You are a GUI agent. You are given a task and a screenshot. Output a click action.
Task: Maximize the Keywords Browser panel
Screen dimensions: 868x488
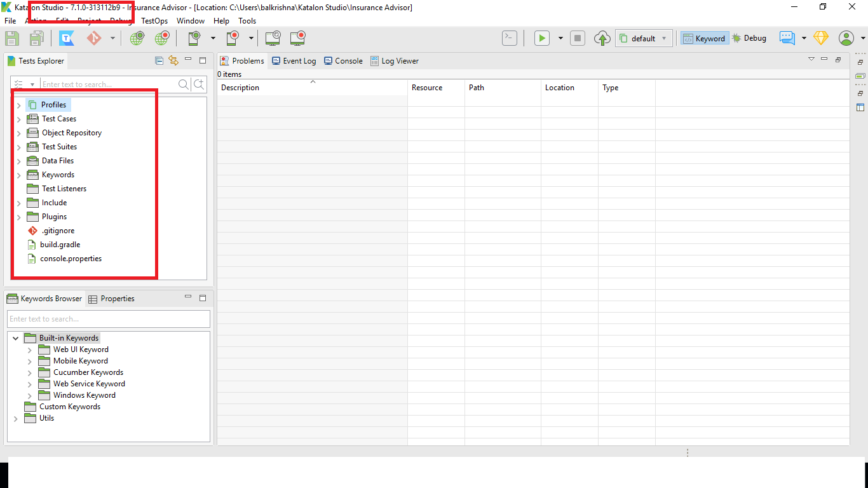203,298
